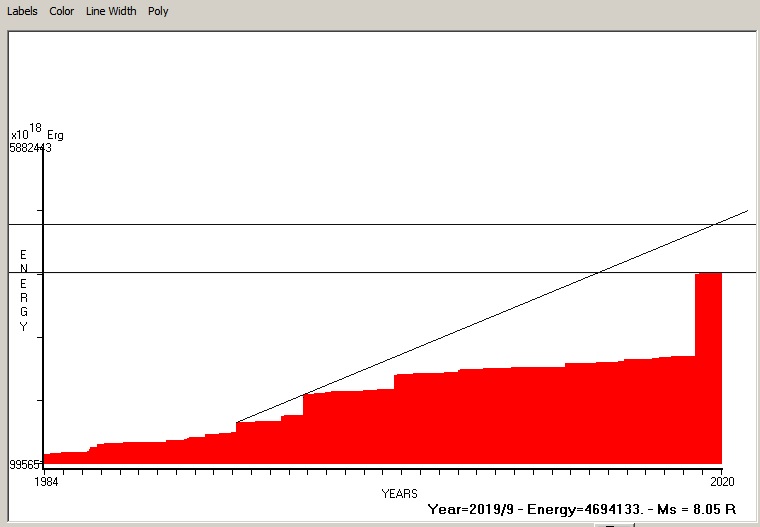Click the 2020 end year label
760x527 pixels.
click(x=721, y=481)
